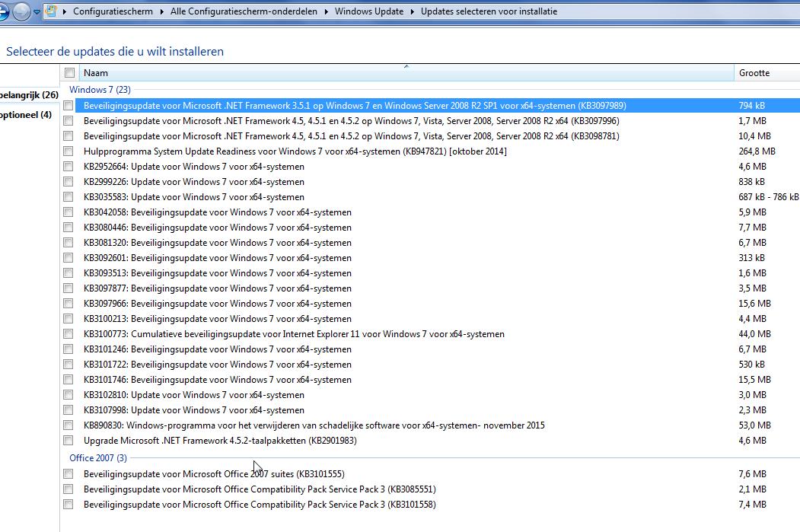Check the KB3097877 security update checkbox

tap(69, 288)
